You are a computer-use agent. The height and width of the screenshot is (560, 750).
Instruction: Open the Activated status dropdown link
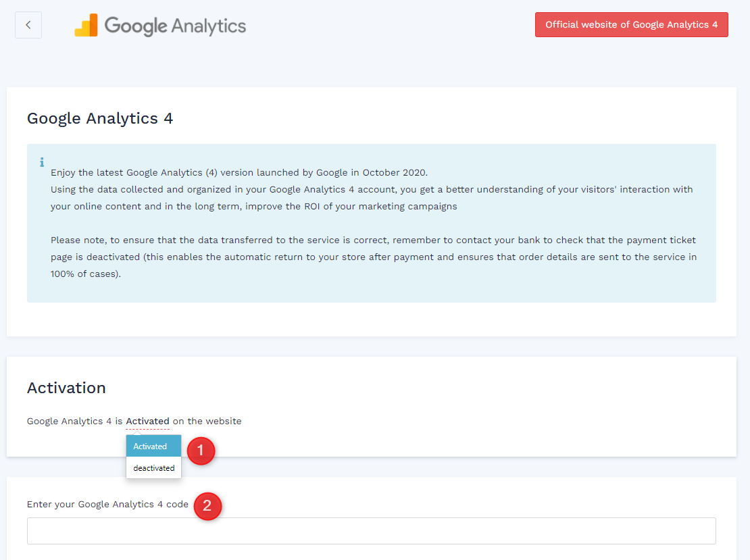pos(147,422)
